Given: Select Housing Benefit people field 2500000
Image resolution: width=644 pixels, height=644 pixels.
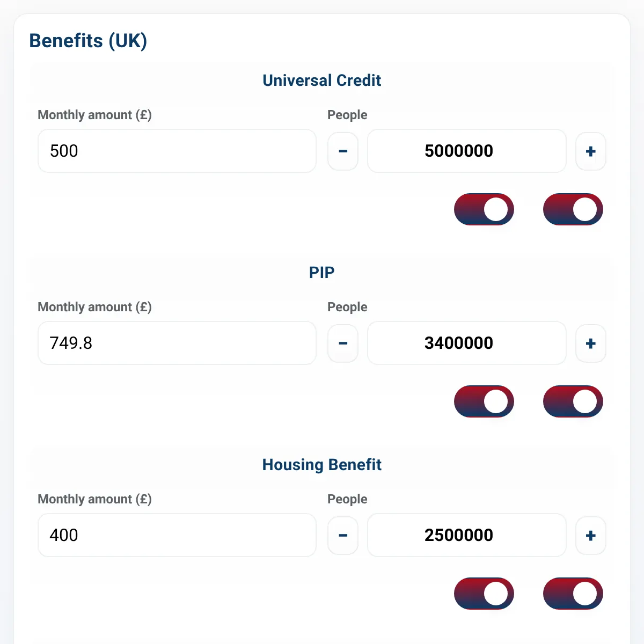Looking at the screenshot, I should click(467, 535).
